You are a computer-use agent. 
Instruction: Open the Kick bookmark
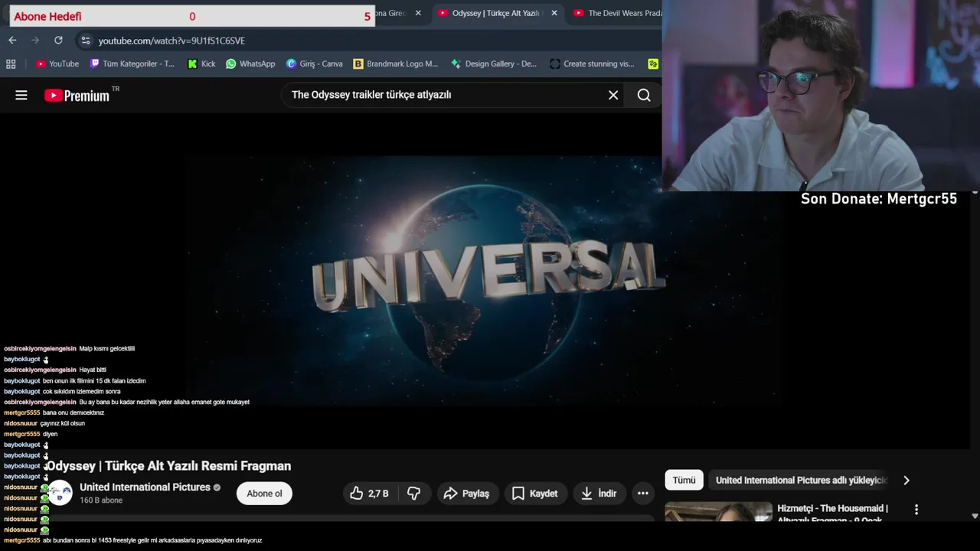coord(201,64)
